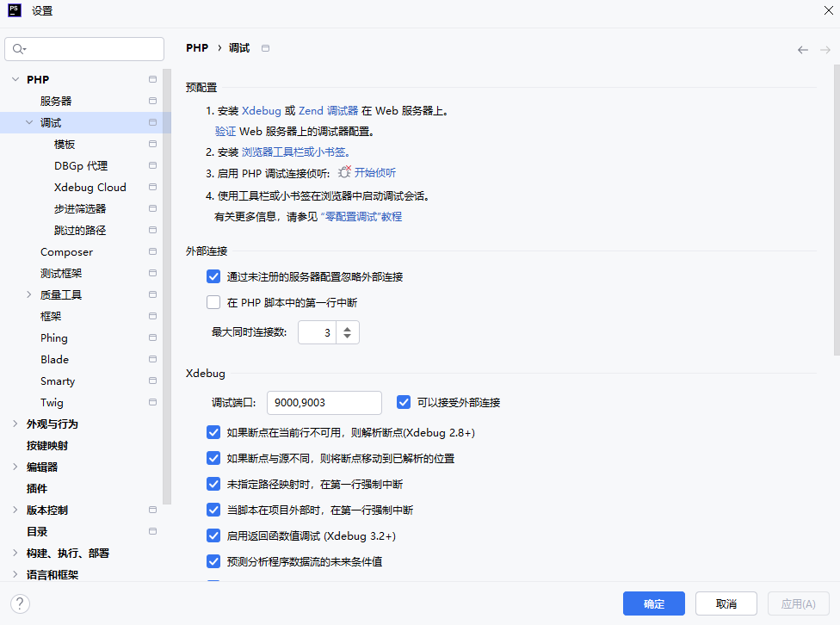Image resolution: width=840 pixels, height=625 pixels.
Task: Toggle 当脚本在项目外部时 checkbox
Action: pos(213,510)
